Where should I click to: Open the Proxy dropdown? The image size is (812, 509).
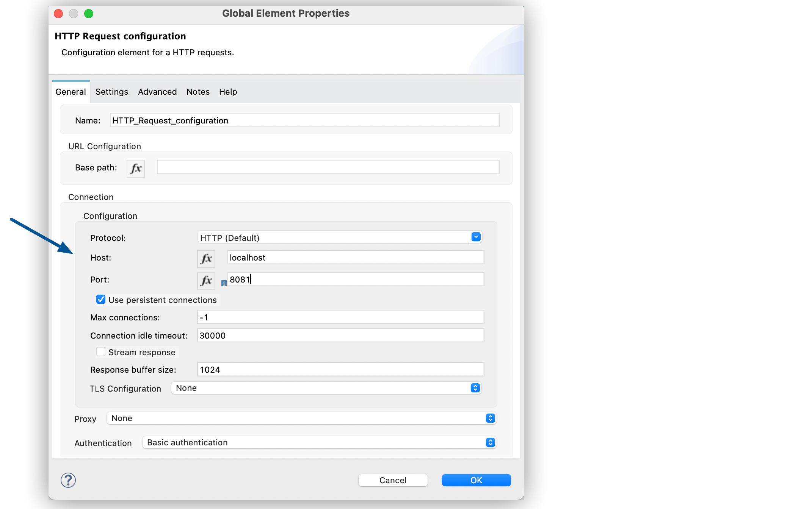coord(490,418)
